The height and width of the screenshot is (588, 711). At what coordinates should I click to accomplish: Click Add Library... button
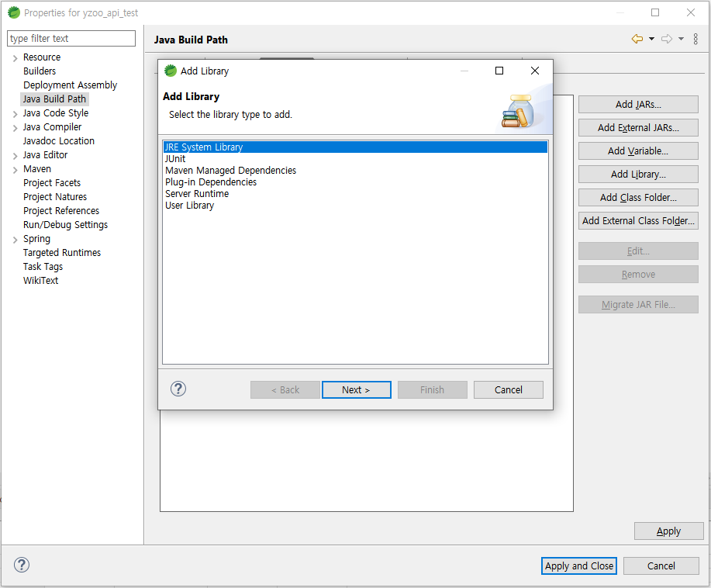click(x=638, y=175)
